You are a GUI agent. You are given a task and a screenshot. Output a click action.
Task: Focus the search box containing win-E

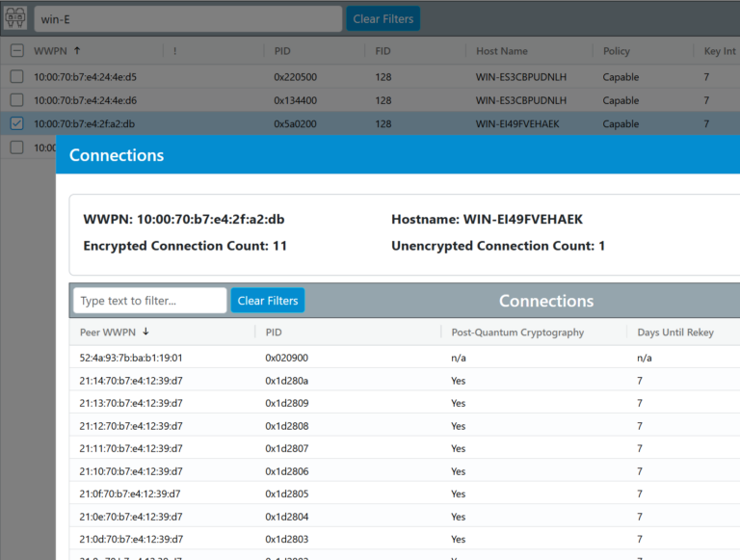188,18
